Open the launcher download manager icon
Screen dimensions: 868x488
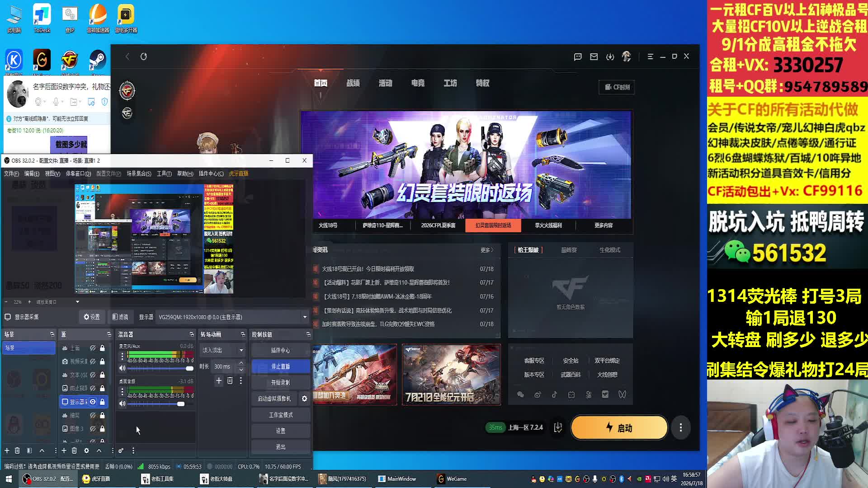click(x=610, y=56)
